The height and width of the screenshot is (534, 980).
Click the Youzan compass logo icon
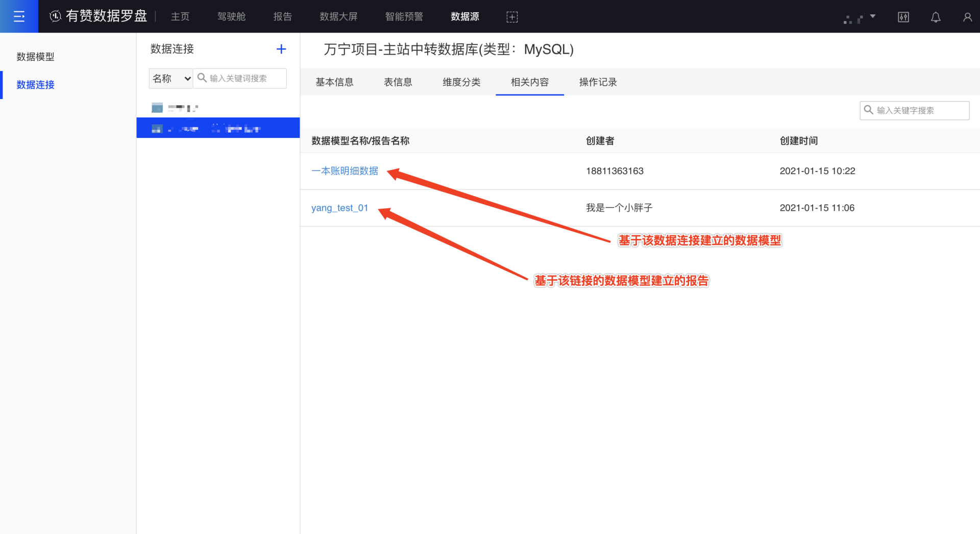click(55, 16)
